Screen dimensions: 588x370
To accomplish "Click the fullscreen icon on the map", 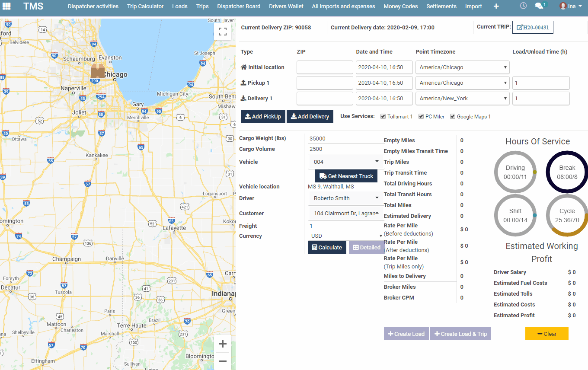I will tap(222, 31).
